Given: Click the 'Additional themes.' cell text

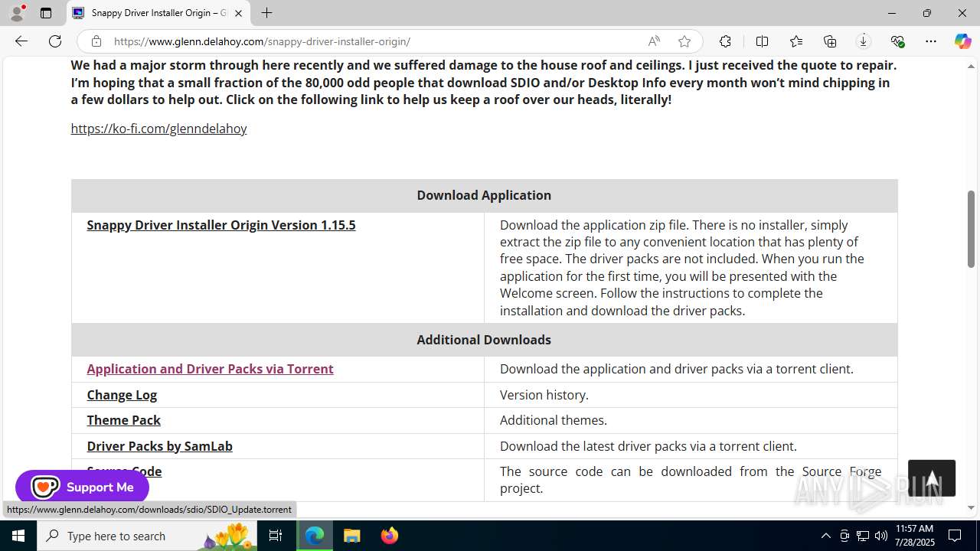Looking at the screenshot, I should coord(554,420).
